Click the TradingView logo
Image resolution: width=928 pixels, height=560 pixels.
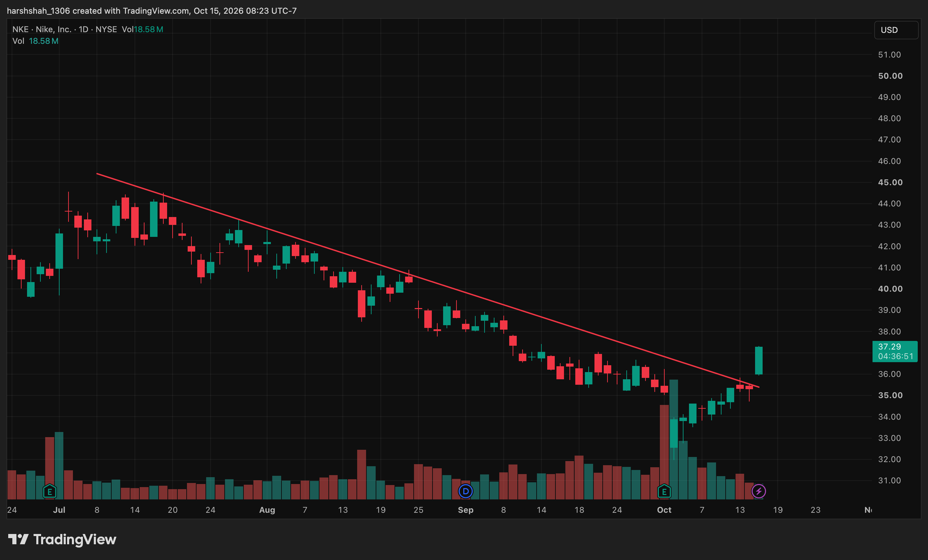[62, 539]
